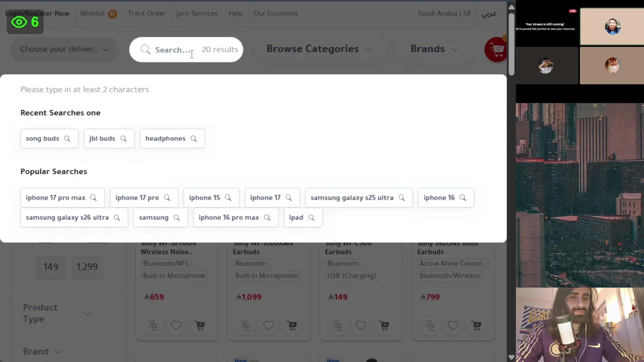
Task: Compare the 659 Sony product
Action: [153, 326]
